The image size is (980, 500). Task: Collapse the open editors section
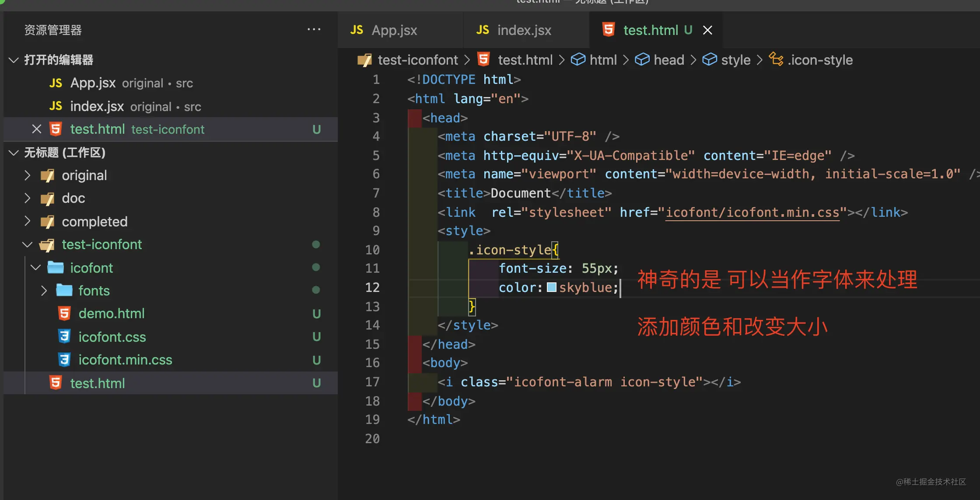click(14, 60)
